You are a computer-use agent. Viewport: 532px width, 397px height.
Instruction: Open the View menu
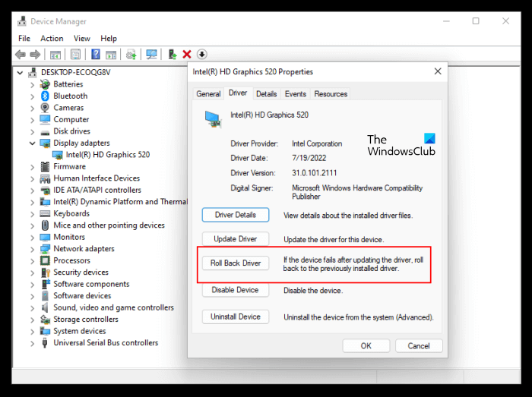[x=82, y=38]
